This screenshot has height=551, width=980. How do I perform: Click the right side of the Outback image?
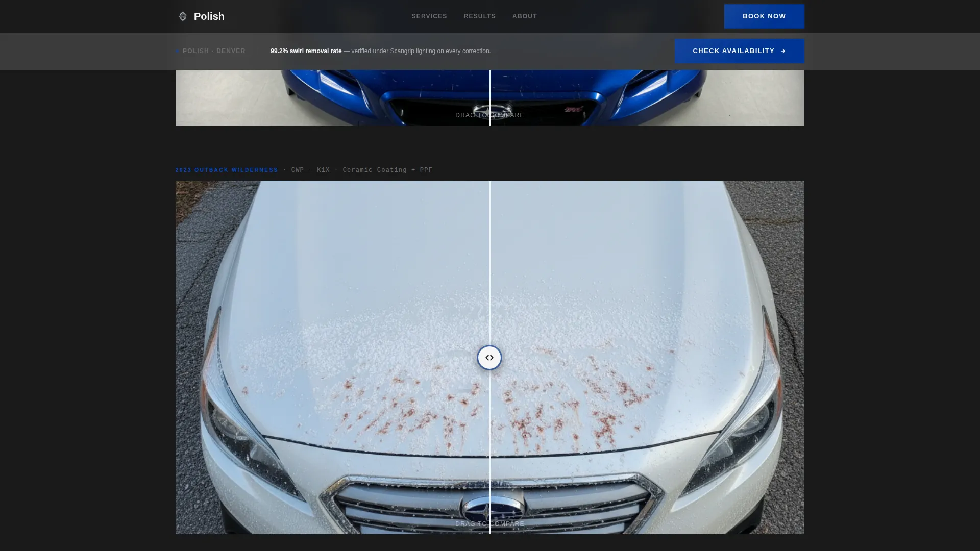click(647, 357)
